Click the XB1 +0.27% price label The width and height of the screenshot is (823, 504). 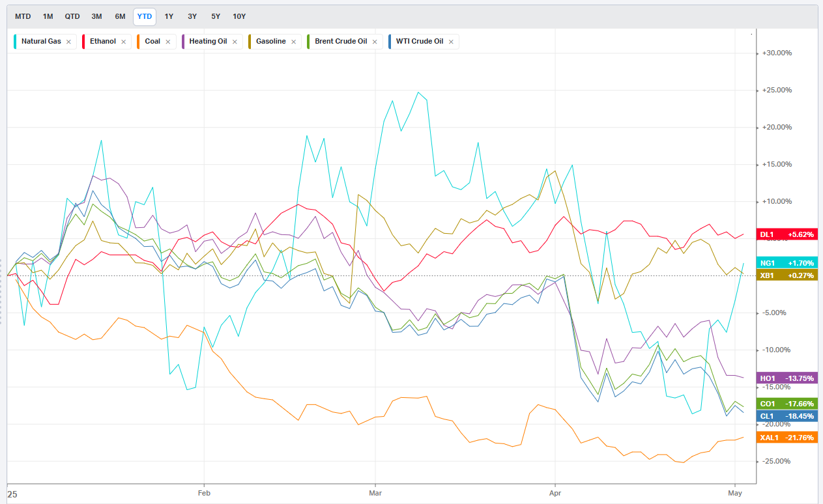787,275
